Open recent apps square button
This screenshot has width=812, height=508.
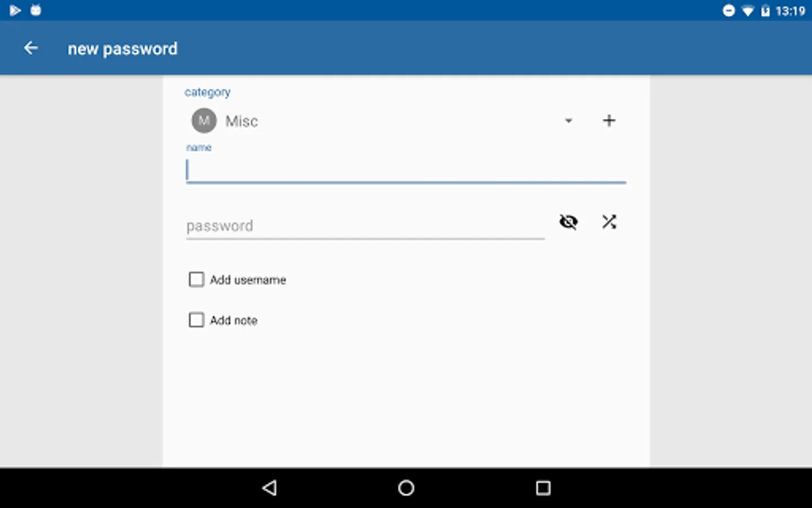[x=543, y=488]
